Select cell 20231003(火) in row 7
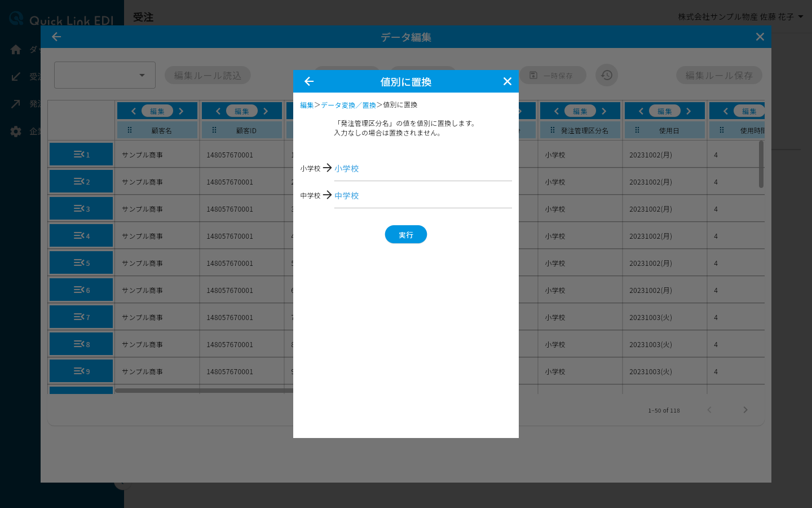The width and height of the screenshot is (812, 508). (x=665, y=317)
